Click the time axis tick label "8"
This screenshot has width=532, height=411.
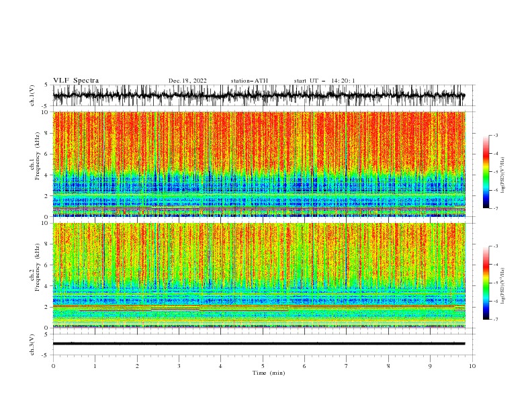pos(388,366)
